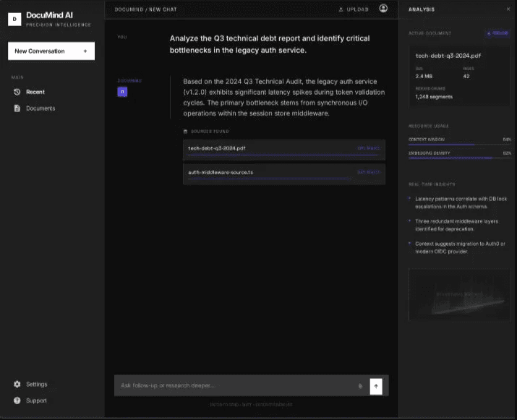Click the visualization thumbnail in Analysis panel
Screen dimensions: 517x420
click(x=460, y=295)
